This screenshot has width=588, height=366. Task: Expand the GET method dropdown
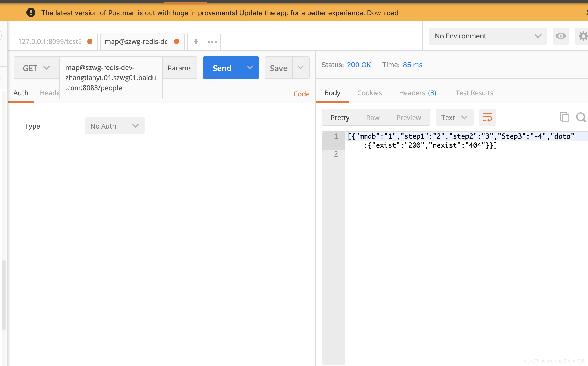pos(36,68)
